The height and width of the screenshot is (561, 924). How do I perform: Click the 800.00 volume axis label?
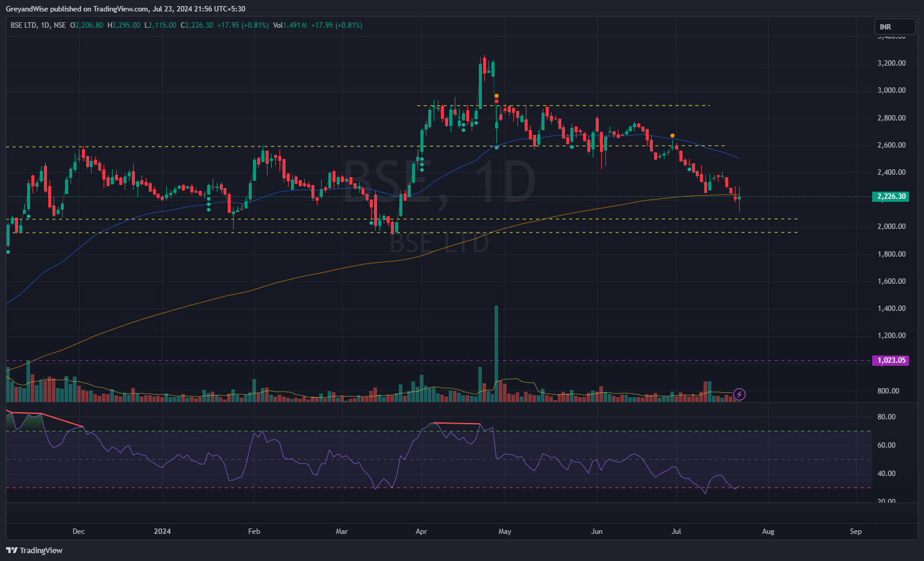coord(888,391)
